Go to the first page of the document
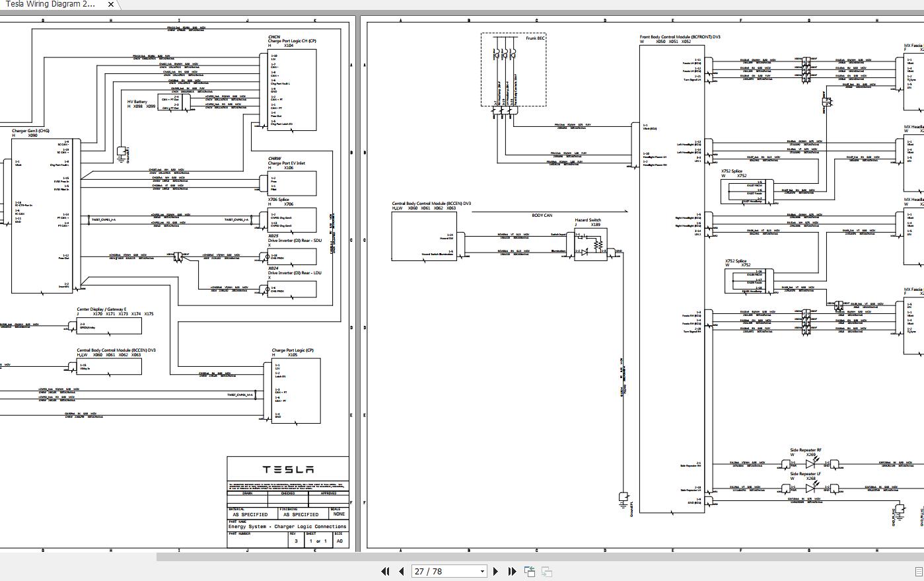The width and height of the screenshot is (924, 581). click(386, 571)
